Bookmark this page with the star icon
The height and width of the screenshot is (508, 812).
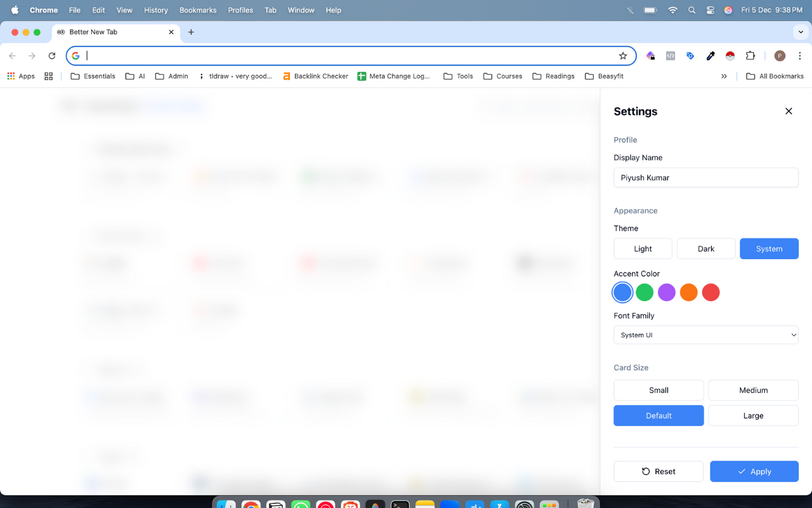click(623, 56)
